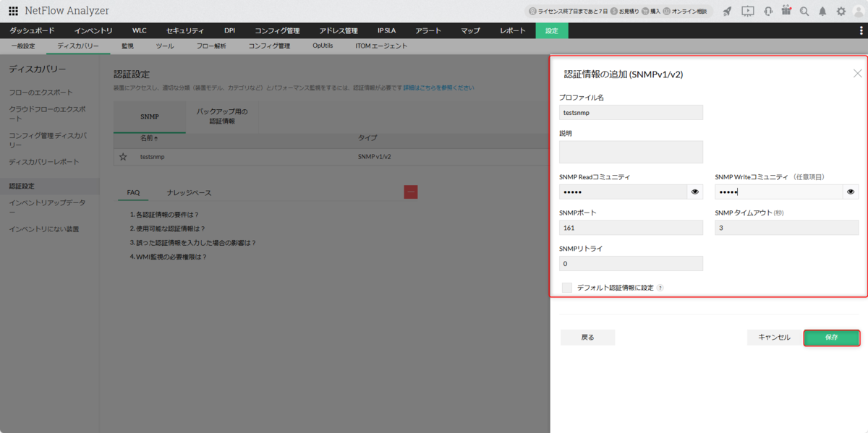Select the SNMP credentials tab
Screen dimensions: 868x433
pyautogui.click(x=150, y=116)
